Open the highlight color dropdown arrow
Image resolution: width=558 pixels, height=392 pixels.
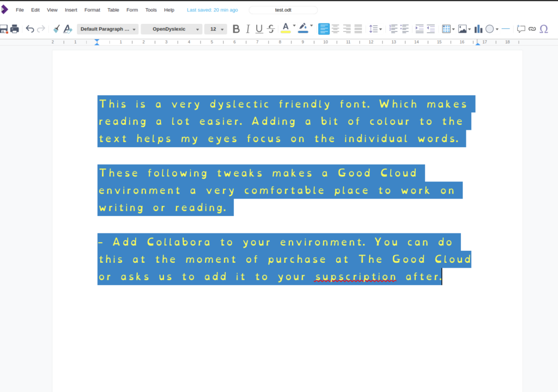click(x=311, y=26)
